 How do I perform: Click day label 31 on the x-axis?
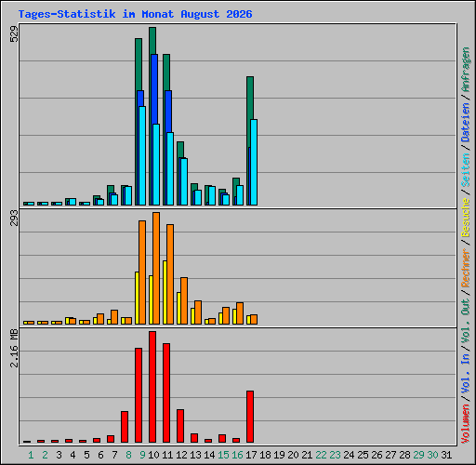(446, 455)
